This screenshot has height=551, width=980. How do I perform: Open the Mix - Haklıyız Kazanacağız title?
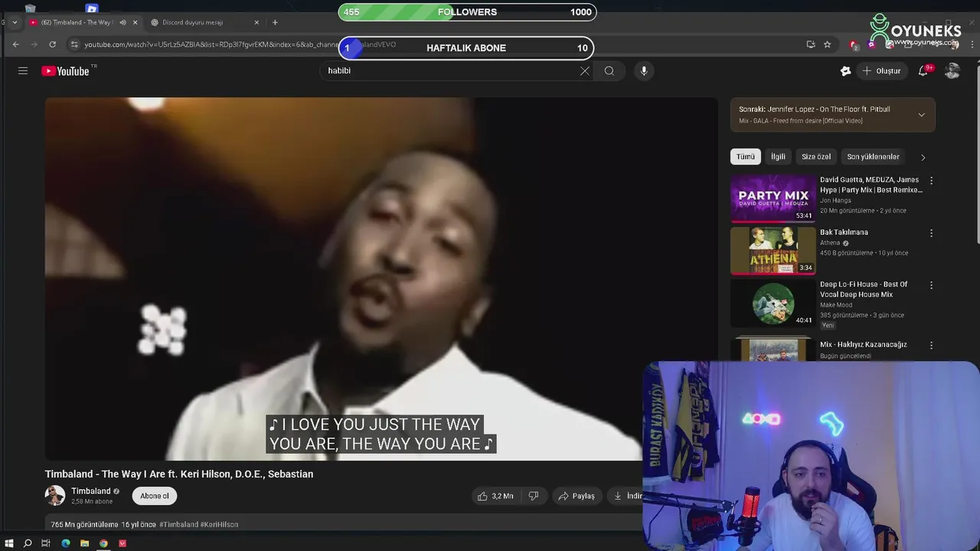pos(863,344)
